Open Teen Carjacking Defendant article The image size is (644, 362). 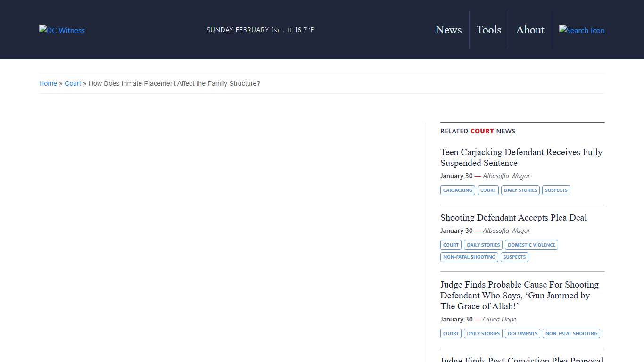tap(521, 157)
